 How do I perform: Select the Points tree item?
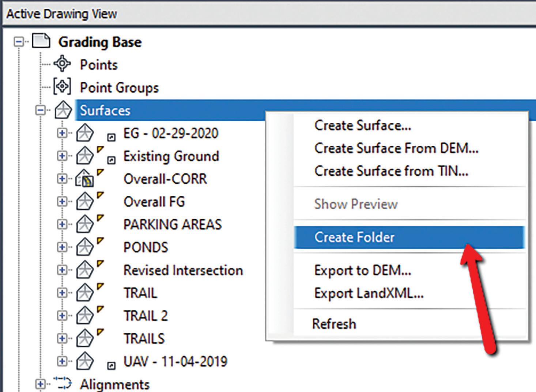coord(99,65)
